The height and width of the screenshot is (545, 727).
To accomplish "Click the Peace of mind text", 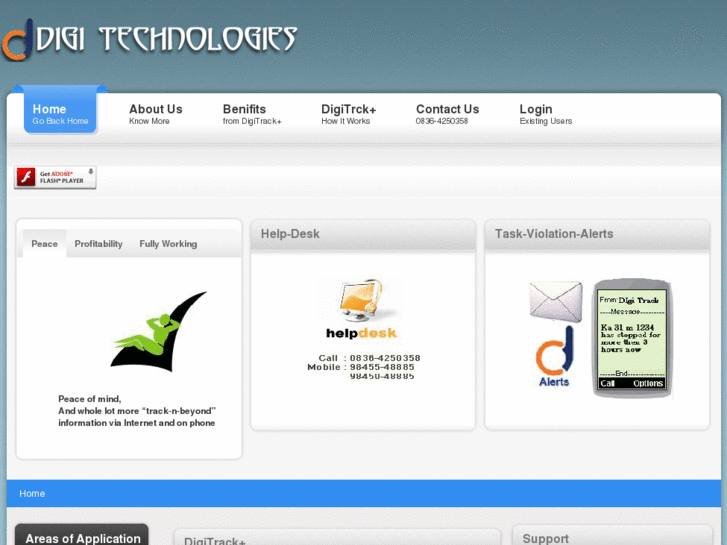I will click(x=89, y=399).
